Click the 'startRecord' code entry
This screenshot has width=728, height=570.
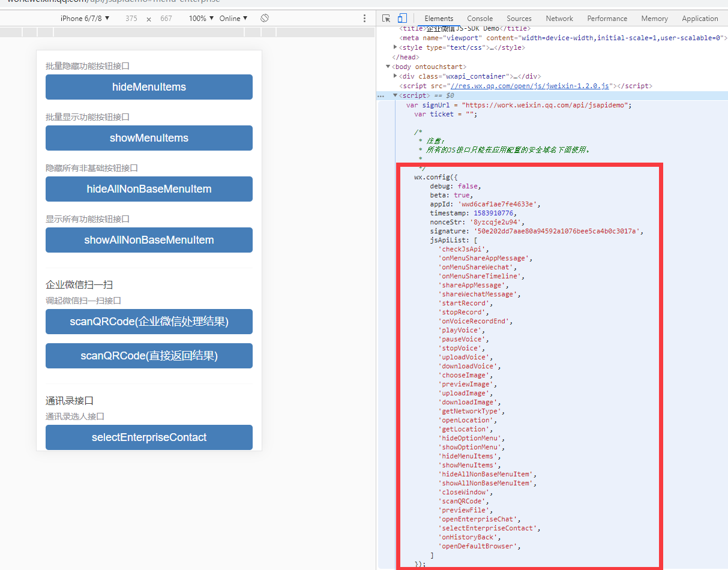coord(466,303)
